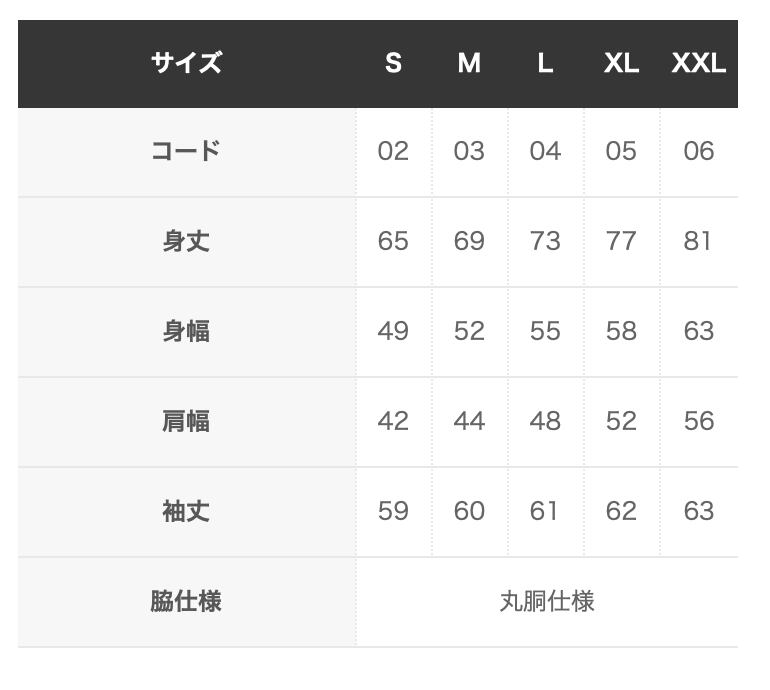Select the XL size column header
Screen dimensions: 770x690
tap(621, 64)
